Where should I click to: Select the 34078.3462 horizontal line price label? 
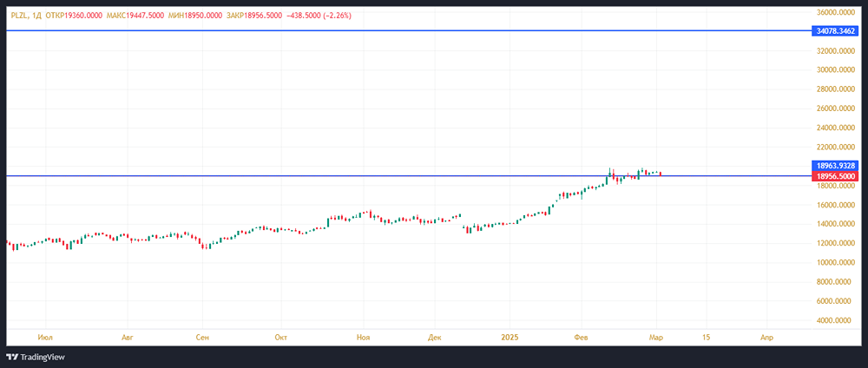coord(836,31)
